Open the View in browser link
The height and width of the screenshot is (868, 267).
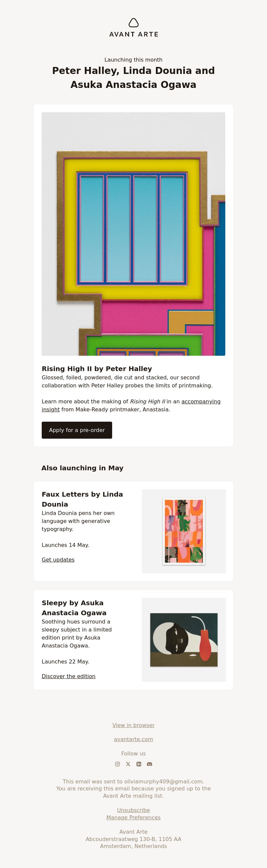[x=133, y=725]
